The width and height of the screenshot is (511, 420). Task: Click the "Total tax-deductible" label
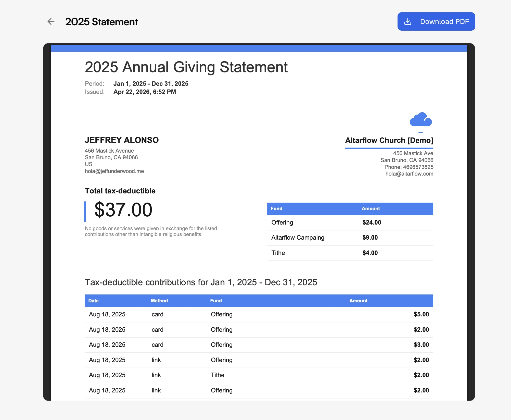[120, 191]
